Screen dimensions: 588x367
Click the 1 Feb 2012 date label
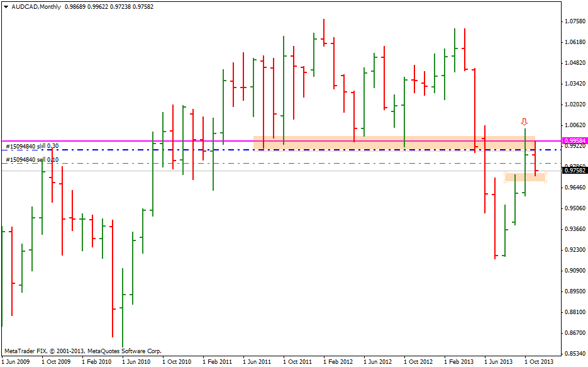point(338,362)
